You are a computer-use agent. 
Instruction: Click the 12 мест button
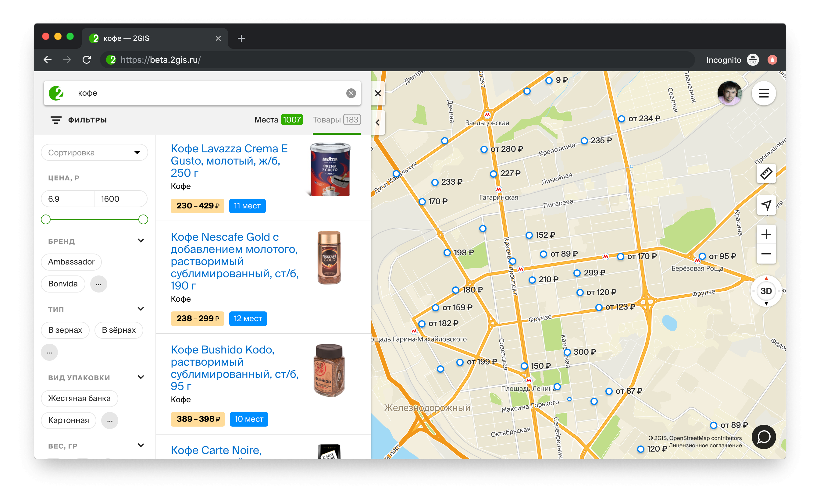[248, 318]
